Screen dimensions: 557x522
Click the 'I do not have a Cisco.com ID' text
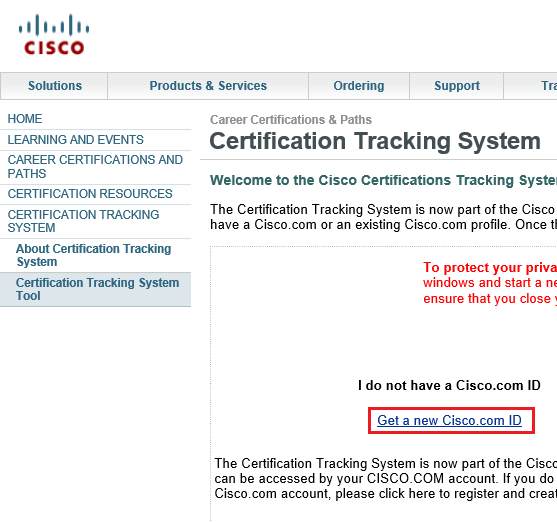pyautogui.click(x=449, y=385)
